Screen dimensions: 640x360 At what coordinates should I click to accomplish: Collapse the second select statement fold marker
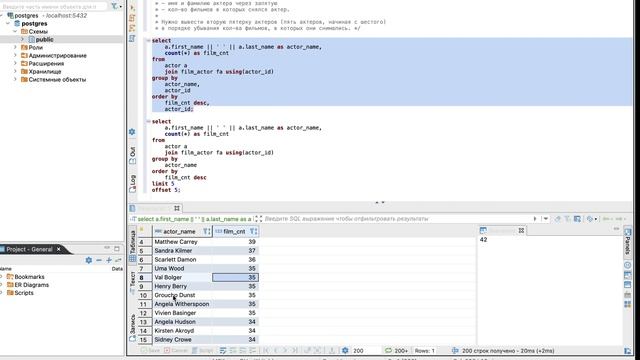(x=148, y=121)
